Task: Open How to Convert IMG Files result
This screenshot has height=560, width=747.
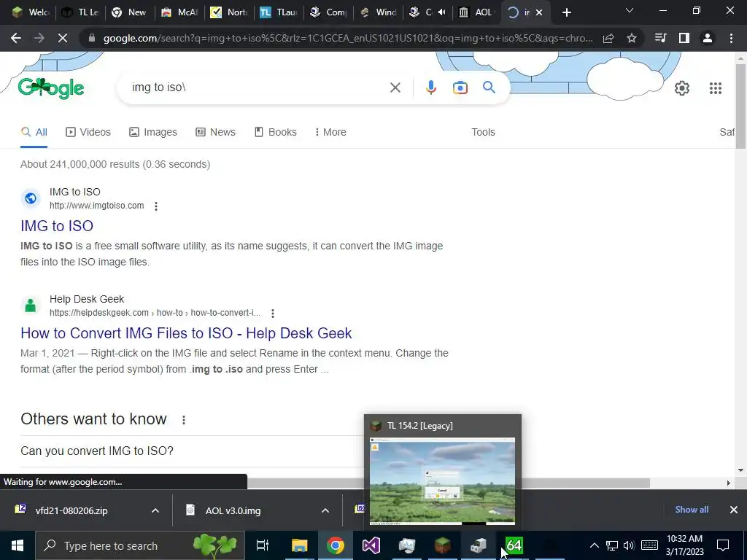Action: 186,333
